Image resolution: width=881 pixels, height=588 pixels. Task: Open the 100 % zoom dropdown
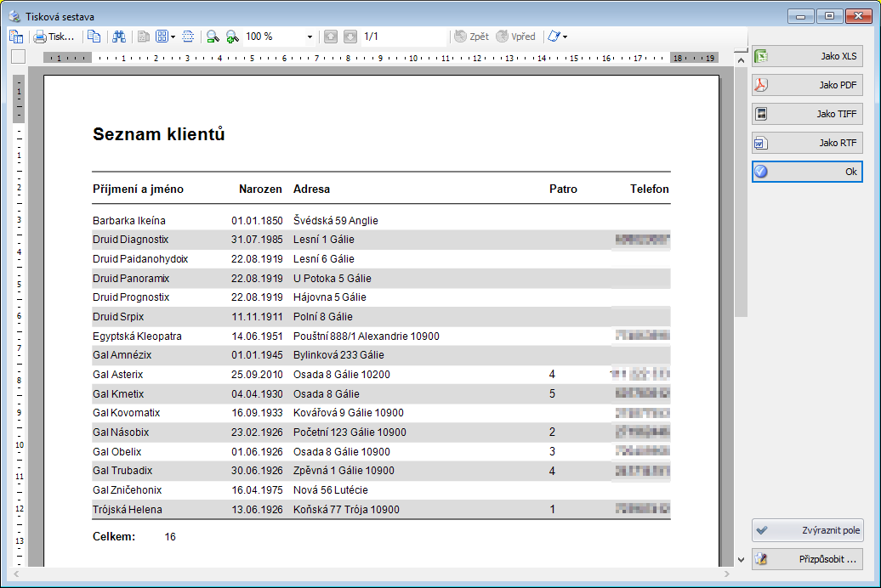click(x=310, y=37)
